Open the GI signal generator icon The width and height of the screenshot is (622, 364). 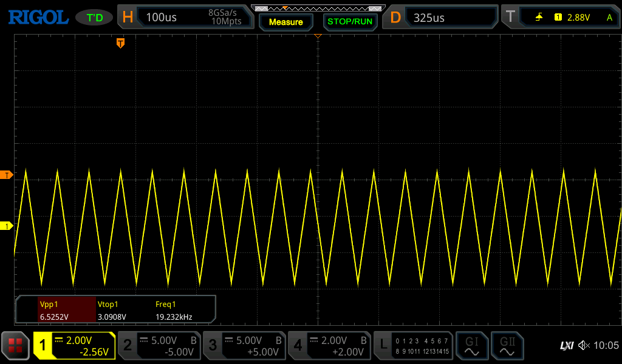click(x=471, y=346)
